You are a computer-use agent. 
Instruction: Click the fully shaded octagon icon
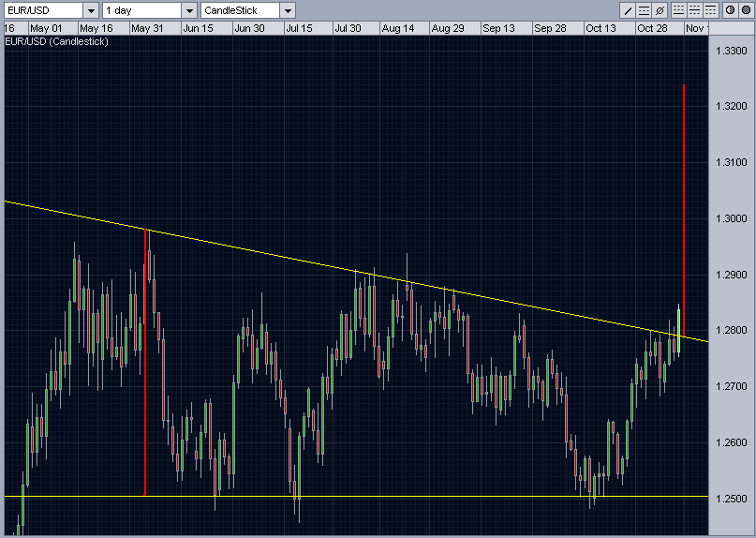pos(746,10)
